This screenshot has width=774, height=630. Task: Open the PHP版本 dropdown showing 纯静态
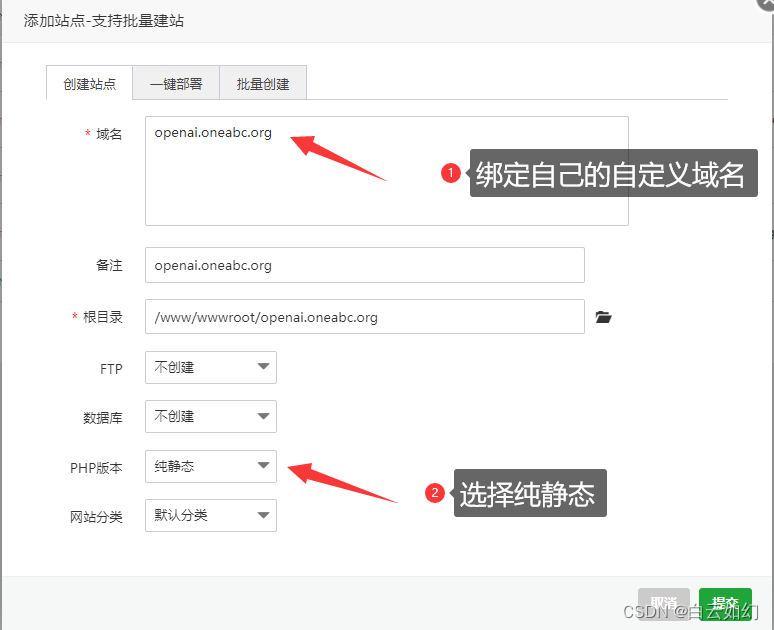click(211, 466)
